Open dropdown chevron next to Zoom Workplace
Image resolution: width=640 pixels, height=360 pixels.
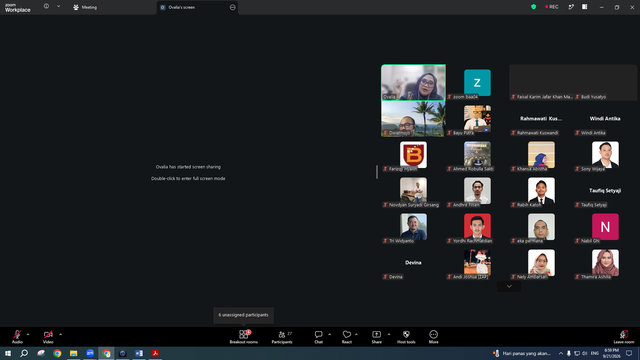[x=58, y=7]
